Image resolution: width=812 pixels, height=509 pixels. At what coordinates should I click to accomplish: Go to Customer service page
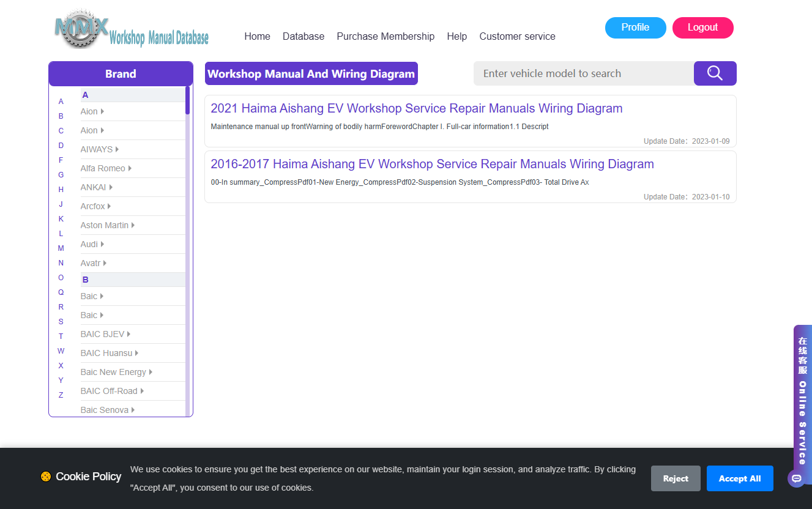tap(517, 36)
